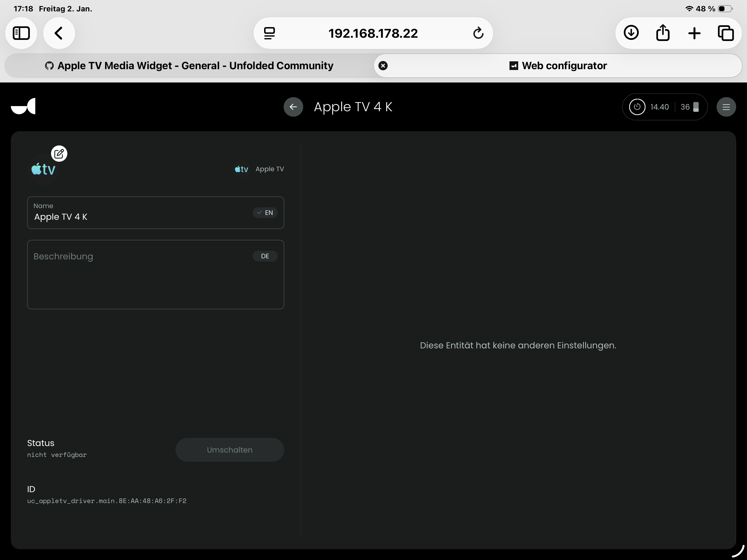Open the DE language selector for Beschreibung

tap(265, 256)
